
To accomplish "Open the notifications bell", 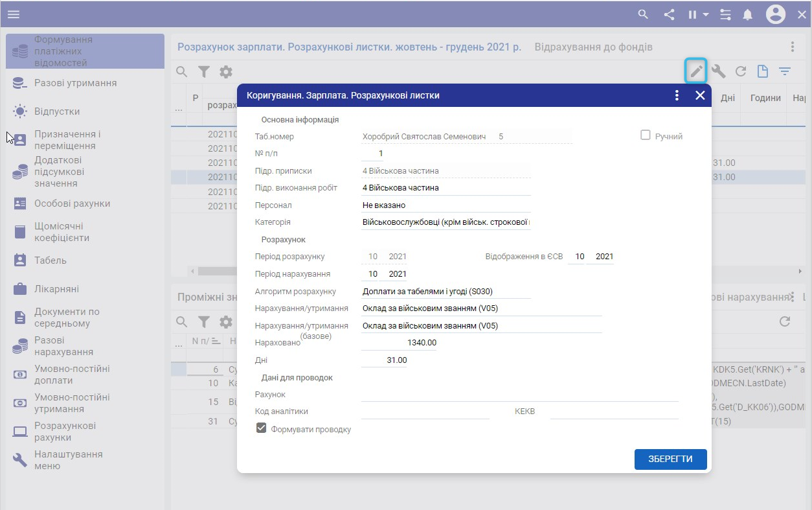I will 748,14.
